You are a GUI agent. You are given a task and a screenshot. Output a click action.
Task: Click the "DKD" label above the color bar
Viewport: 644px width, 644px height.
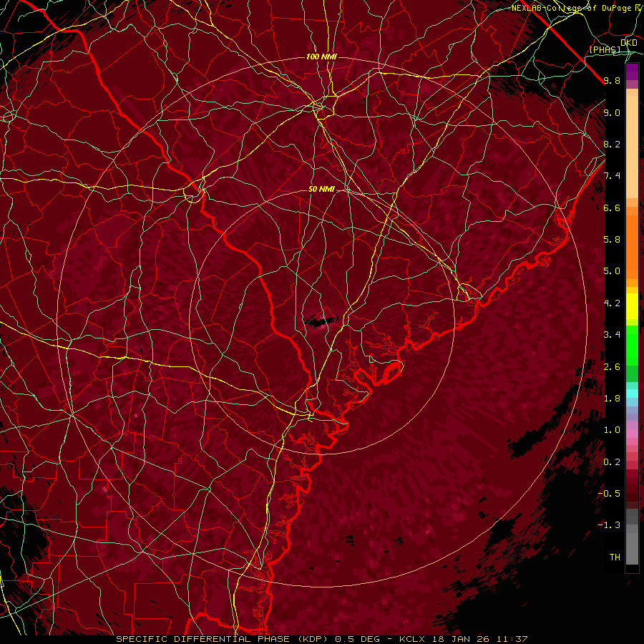[x=629, y=43]
